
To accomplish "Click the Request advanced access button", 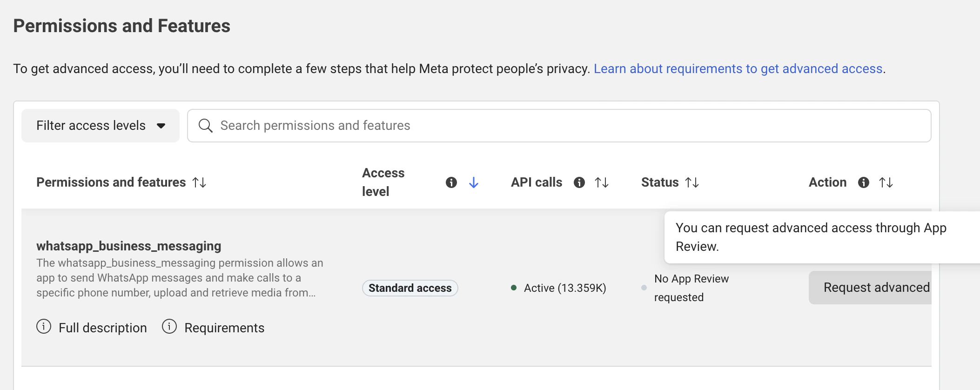I will pyautogui.click(x=870, y=288).
